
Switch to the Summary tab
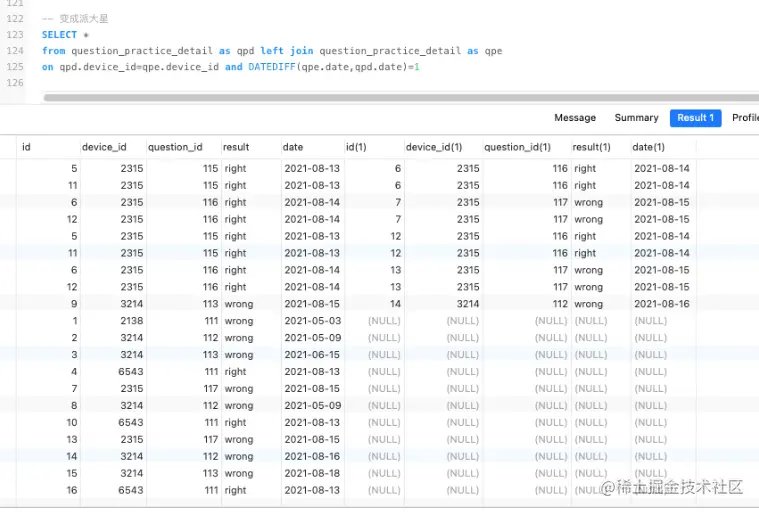click(636, 118)
